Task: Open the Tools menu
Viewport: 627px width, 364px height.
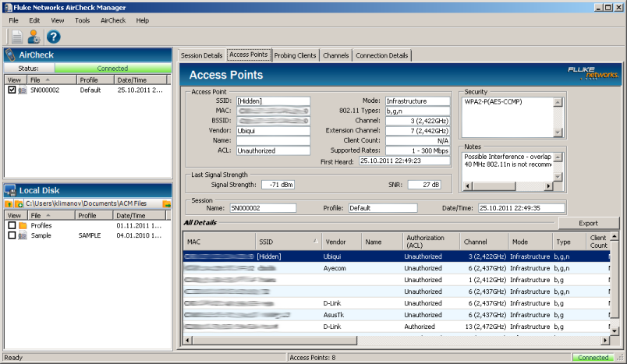Action: [83, 20]
